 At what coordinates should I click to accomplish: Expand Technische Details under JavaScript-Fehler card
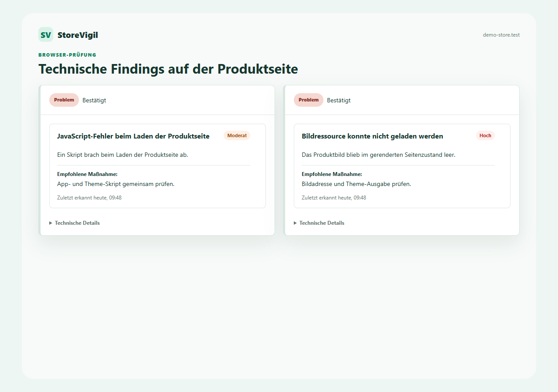[75, 223]
